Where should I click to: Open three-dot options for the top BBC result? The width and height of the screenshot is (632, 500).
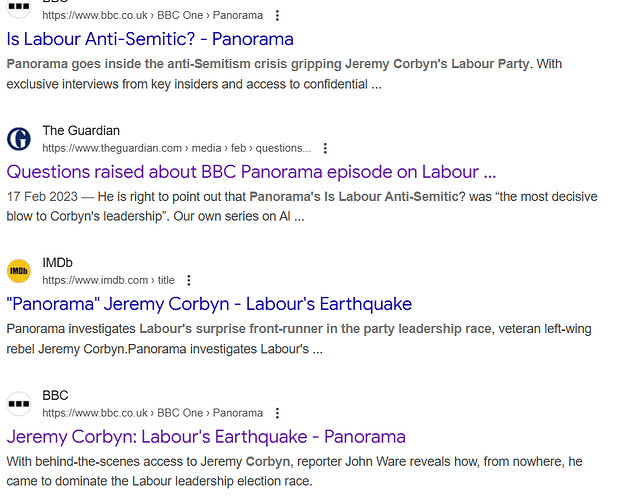[277, 16]
